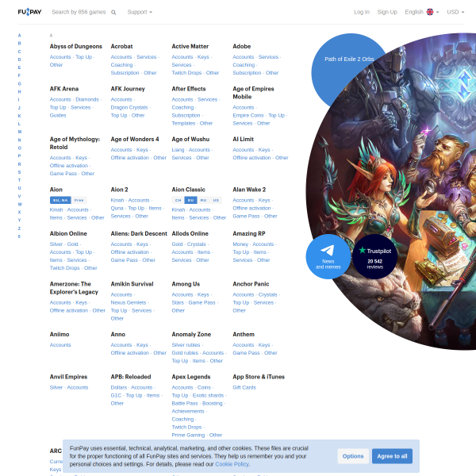
Task: Select the EU, NA server toggle under Aion
Action: pyautogui.click(x=60, y=201)
